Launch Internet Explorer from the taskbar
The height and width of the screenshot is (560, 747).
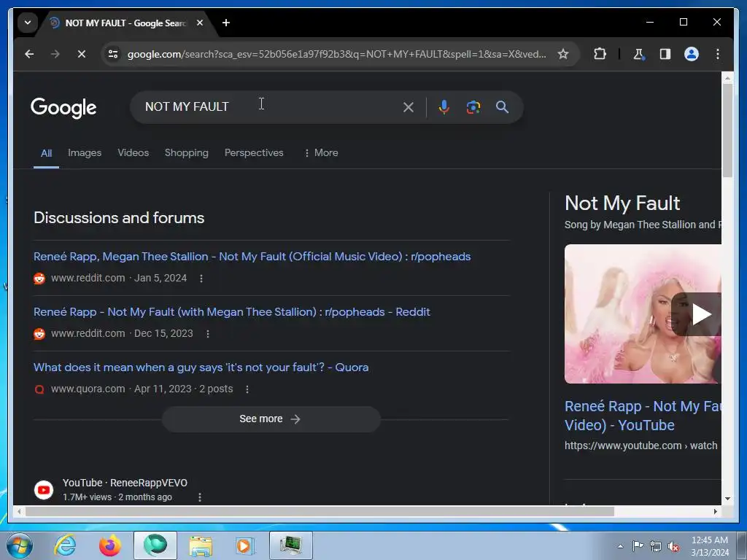65,545
